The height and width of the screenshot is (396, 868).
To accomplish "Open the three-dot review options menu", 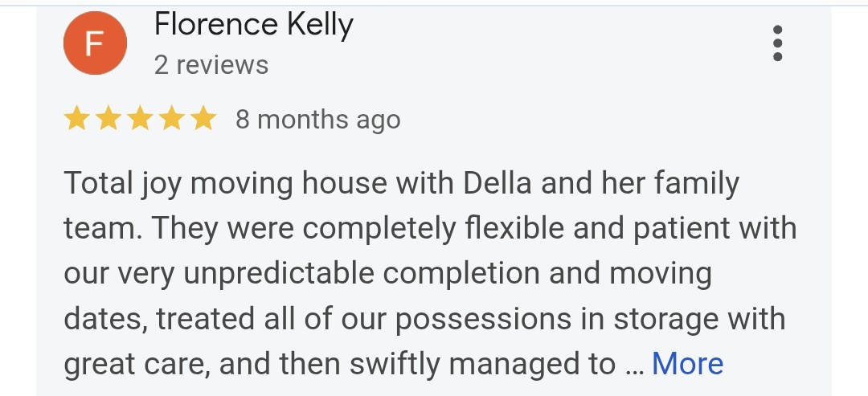I will pos(776,43).
